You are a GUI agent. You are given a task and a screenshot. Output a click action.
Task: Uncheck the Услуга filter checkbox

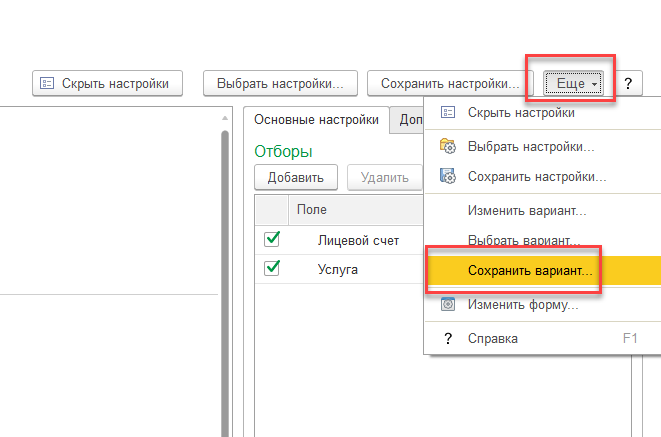pos(272,268)
